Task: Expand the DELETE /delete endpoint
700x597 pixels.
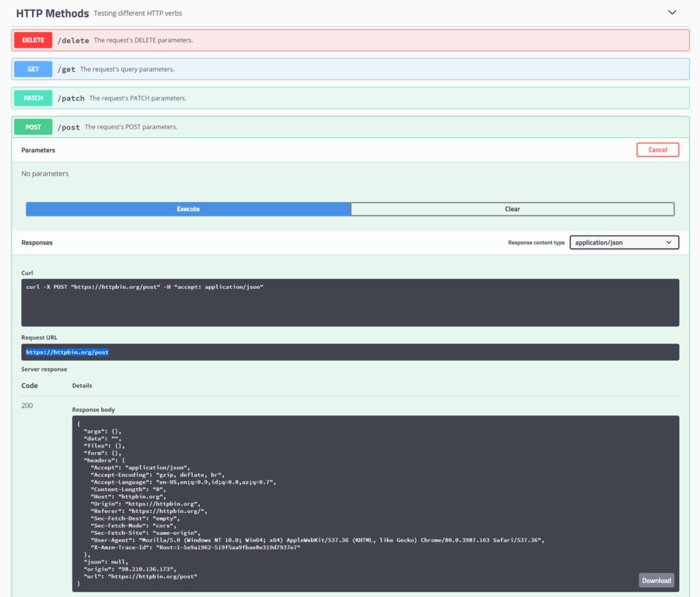Action: click(x=351, y=40)
